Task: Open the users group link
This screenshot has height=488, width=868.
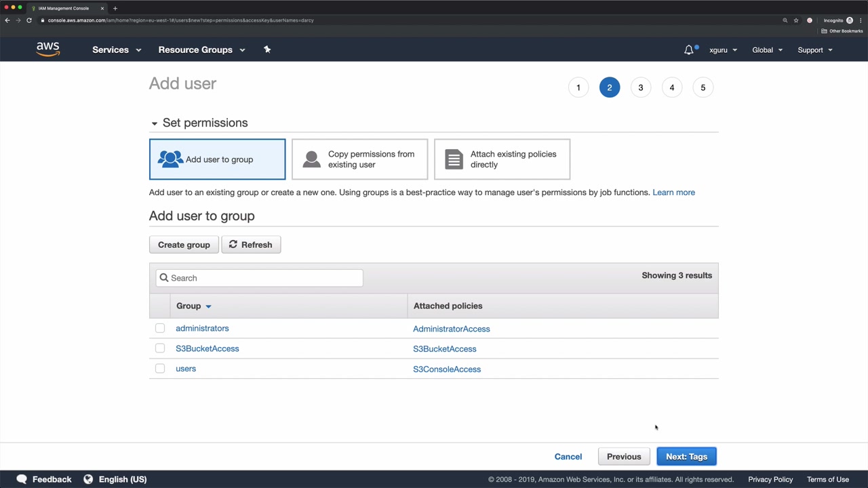Action: point(186,369)
